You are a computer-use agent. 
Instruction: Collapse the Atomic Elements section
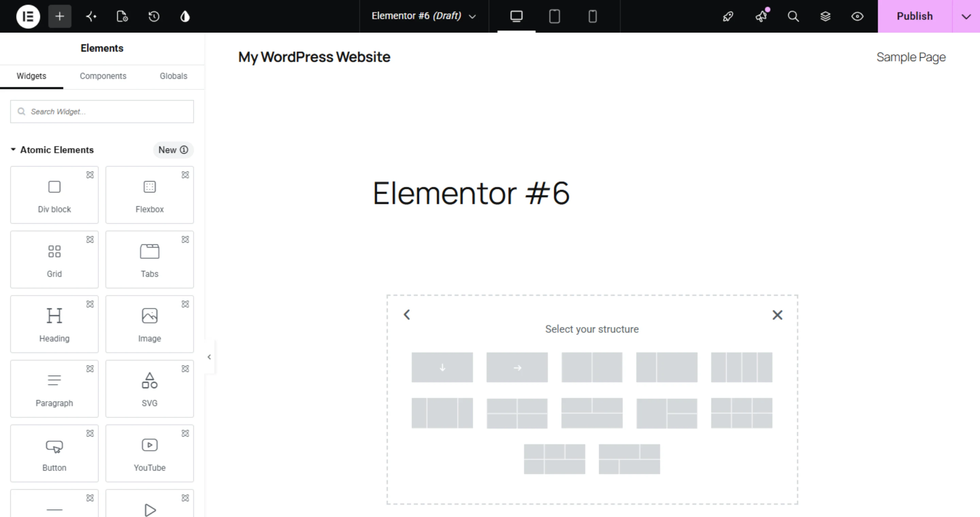tap(52, 150)
